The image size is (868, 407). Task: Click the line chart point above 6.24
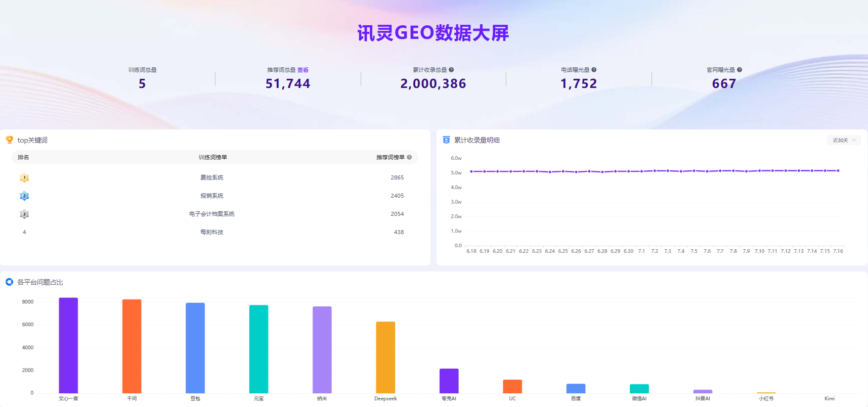point(550,172)
